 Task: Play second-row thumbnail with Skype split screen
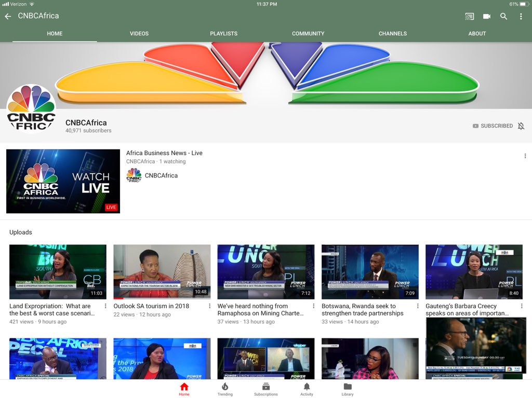click(x=266, y=359)
